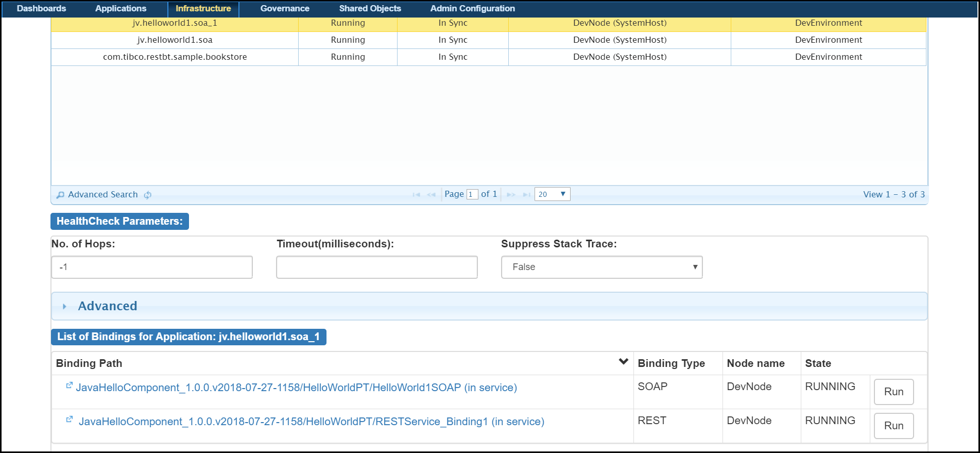Select the com.tibco.restbt.sample.bookstore row
This screenshot has height=453, width=980.
(x=175, y=57)
